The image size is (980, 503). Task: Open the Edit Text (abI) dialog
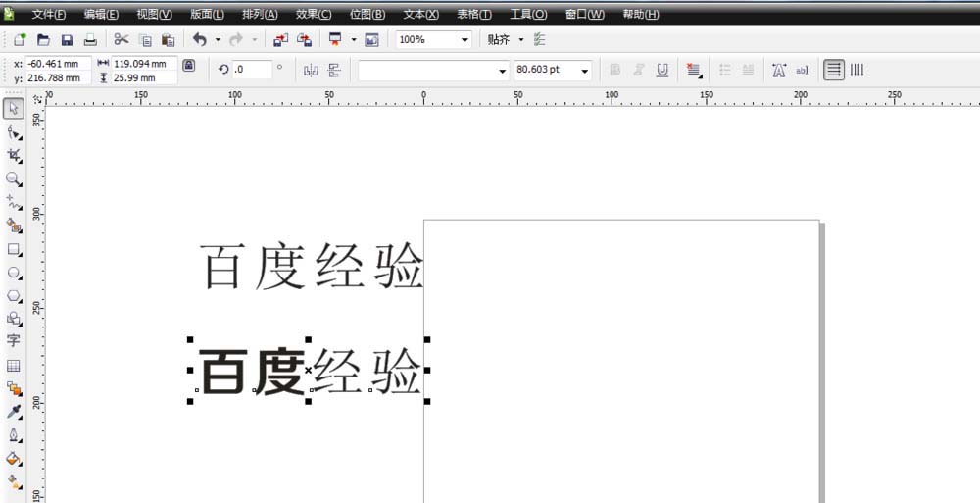[x=802, y=70]
